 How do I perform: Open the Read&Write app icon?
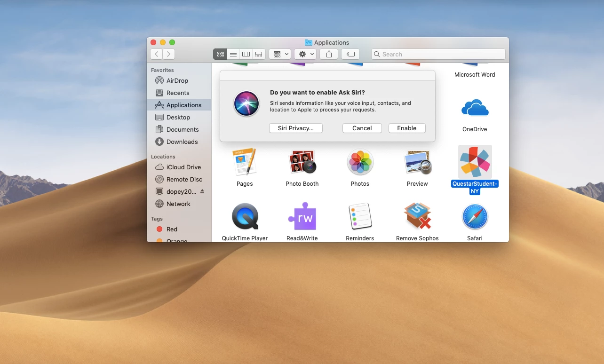coord(302,217)
